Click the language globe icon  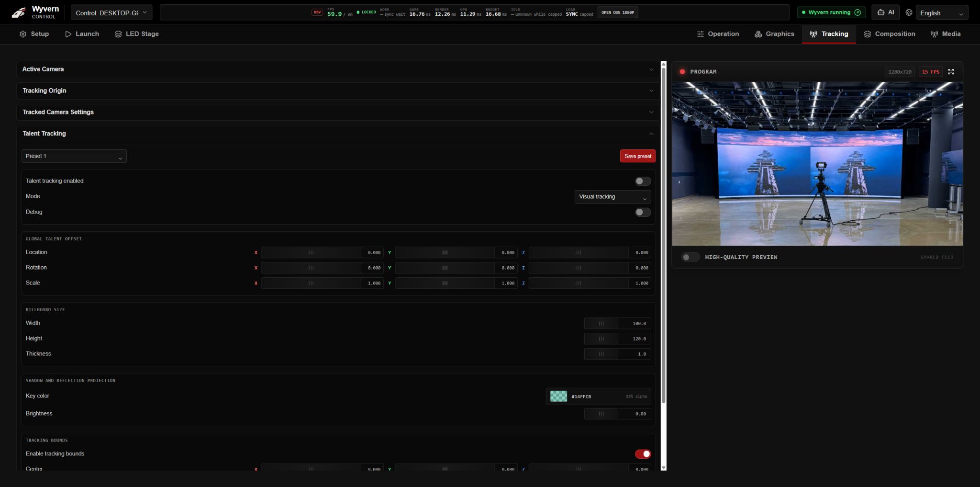[909, 13]
